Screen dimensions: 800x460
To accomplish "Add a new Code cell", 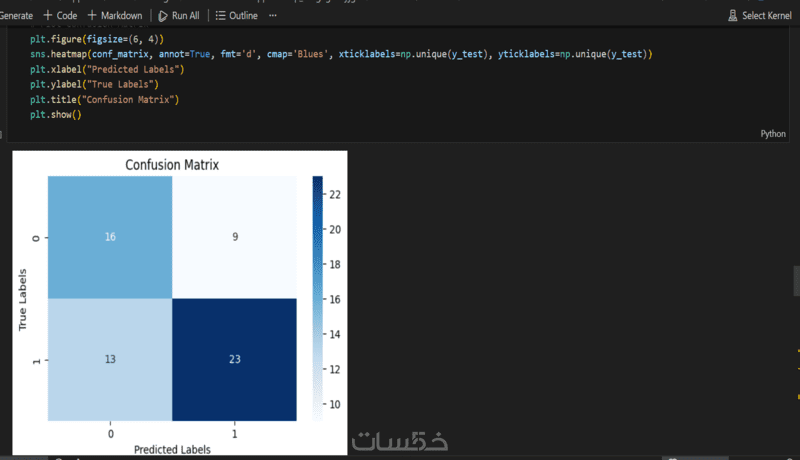I will tap(60, 16).
